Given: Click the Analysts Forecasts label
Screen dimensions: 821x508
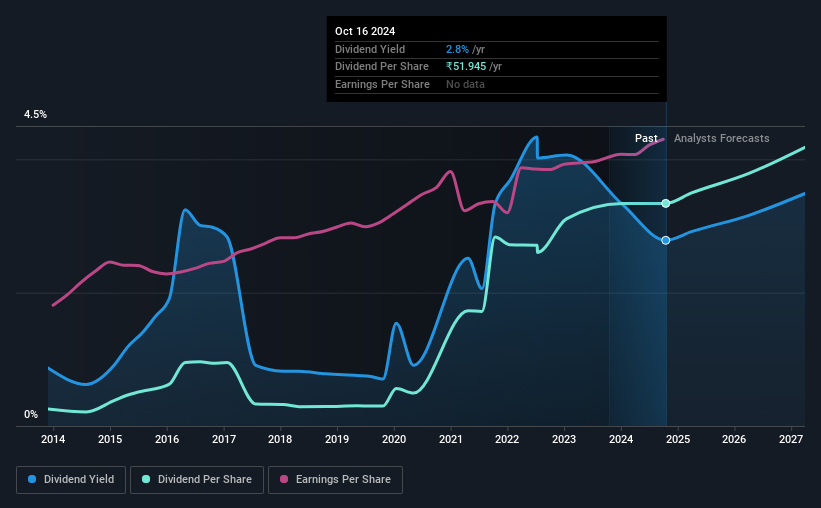Looking at the screenshot, I should pyautogui.click(x=722, y=138).
